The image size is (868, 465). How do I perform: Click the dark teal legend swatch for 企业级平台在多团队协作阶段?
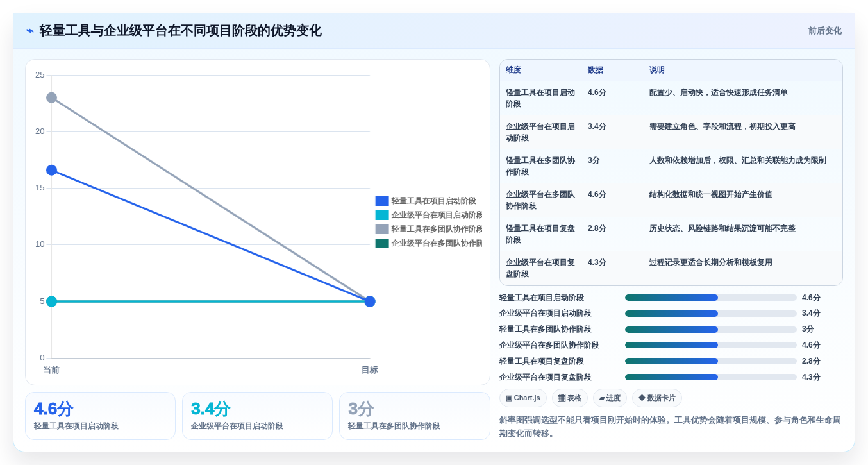[382, 243]
